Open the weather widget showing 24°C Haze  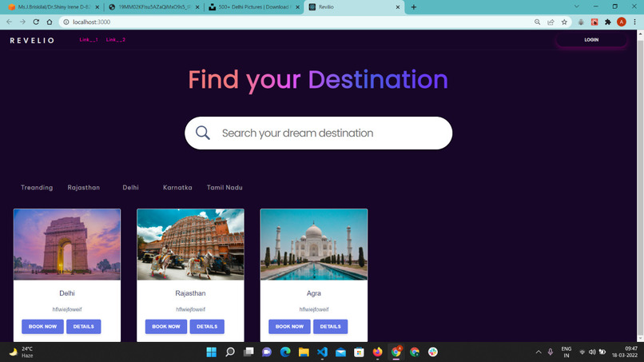(x=22, y=352)
